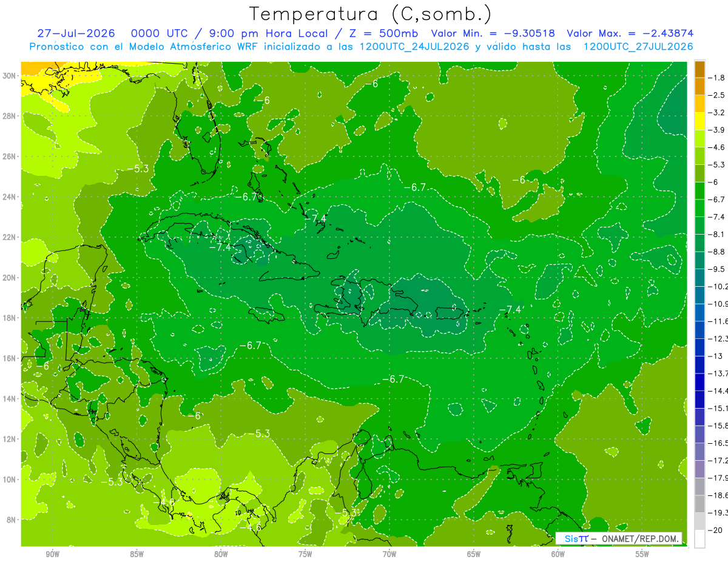Click the colorbar swatch between -6 and -6.7
728x562 pixels.
pos(699,190)
